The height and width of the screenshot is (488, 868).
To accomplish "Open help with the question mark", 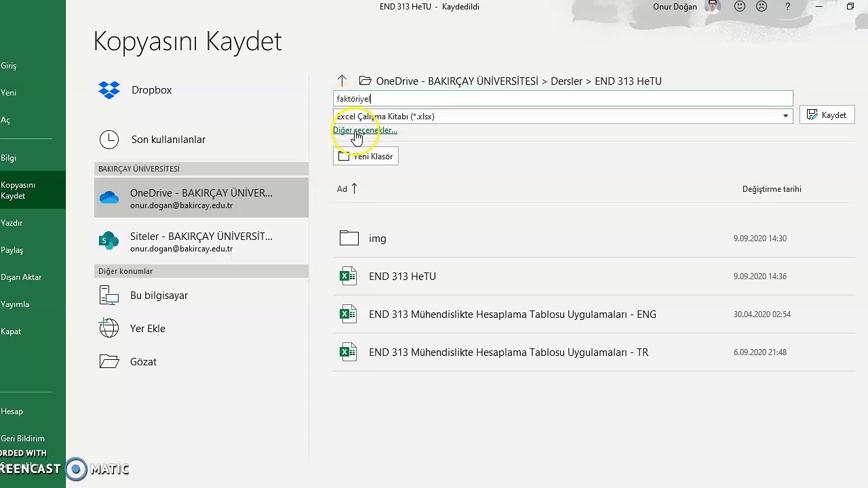I will (787, 6).
